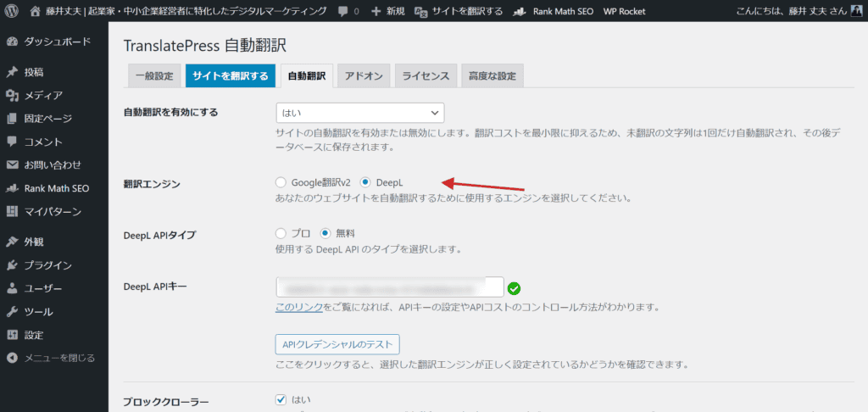868x412 pixels.
Task: Switch to the 一般設定 tab
Action: click(x=154, y=75)
